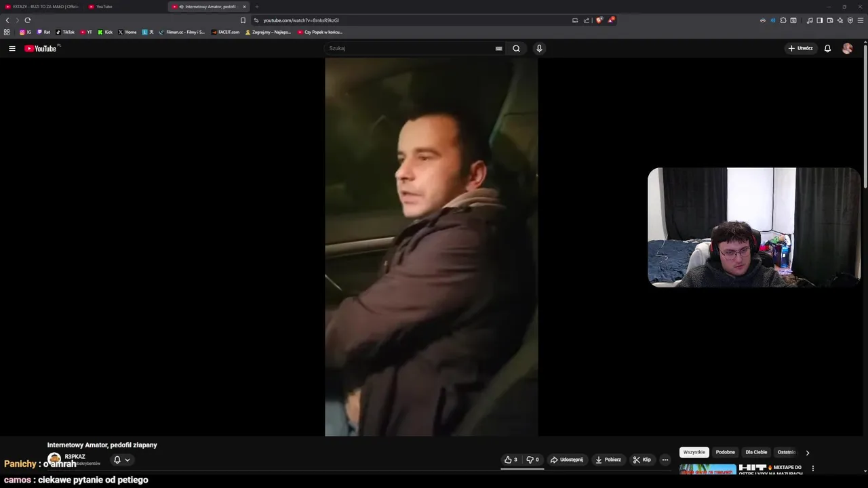Open a new browser tab
868x488 pixels.
tap(257, 7)
